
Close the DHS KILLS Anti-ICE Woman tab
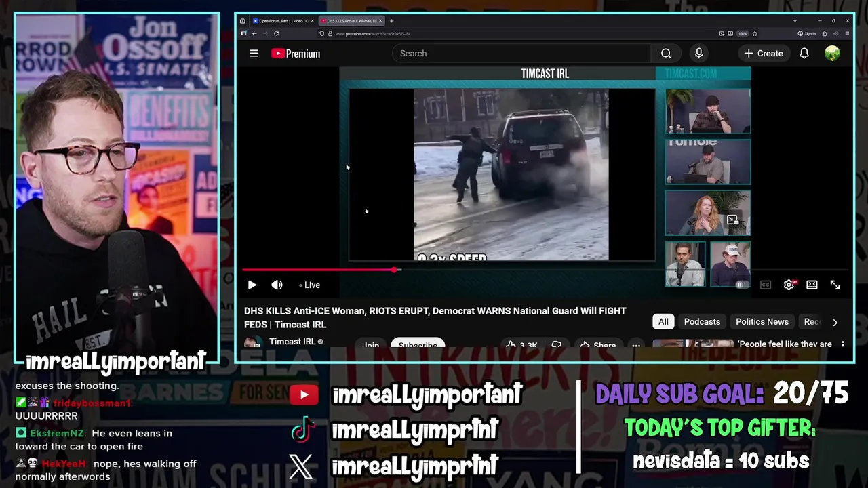click(x=381, y=21)
